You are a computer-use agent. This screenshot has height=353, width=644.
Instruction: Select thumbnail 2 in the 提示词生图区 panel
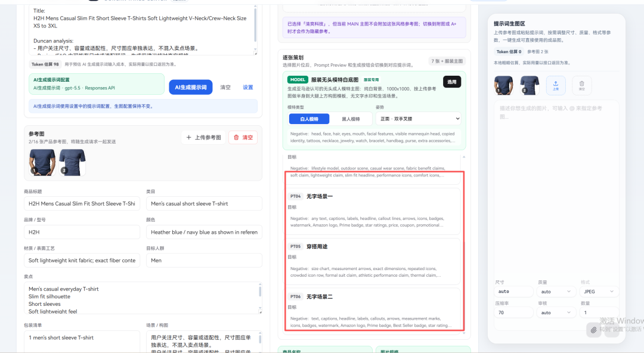click(530, 85)
